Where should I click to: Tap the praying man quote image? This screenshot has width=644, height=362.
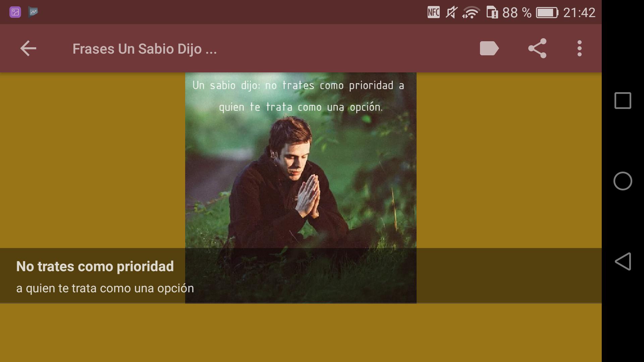[301, 188]
